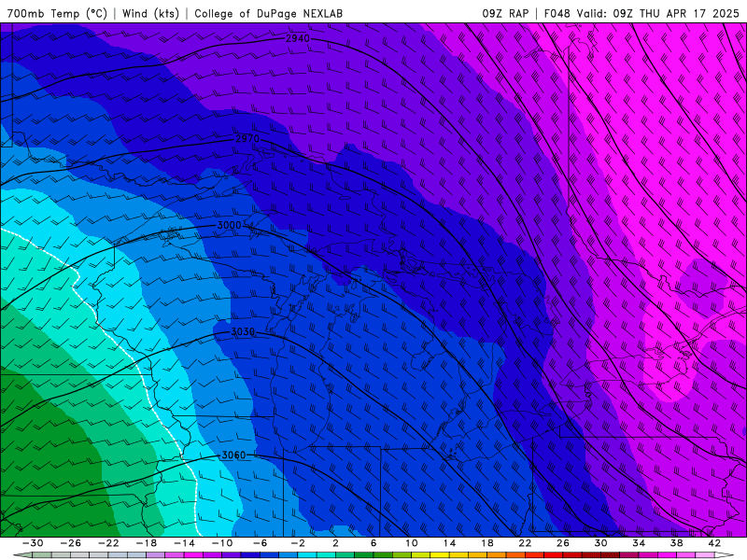Click the 38 colorbar scale label
The height and width of the screenshot is (560, 747).
[x=676, y=543]
